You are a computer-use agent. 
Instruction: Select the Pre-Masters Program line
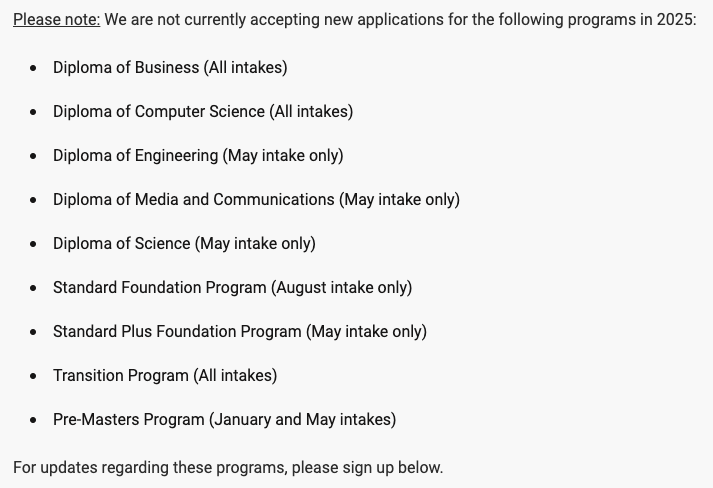225,420
